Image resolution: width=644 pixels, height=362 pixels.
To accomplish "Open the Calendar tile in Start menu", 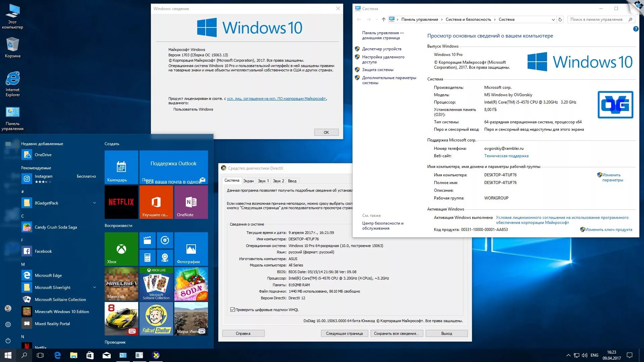I will pos(121,167).
